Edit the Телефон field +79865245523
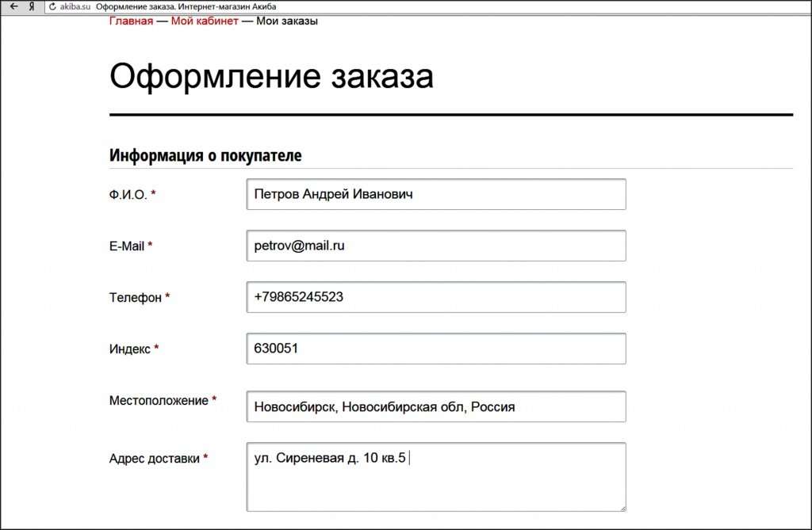The width and height of the screenshot is (812, 530). [x=436, y=297]
